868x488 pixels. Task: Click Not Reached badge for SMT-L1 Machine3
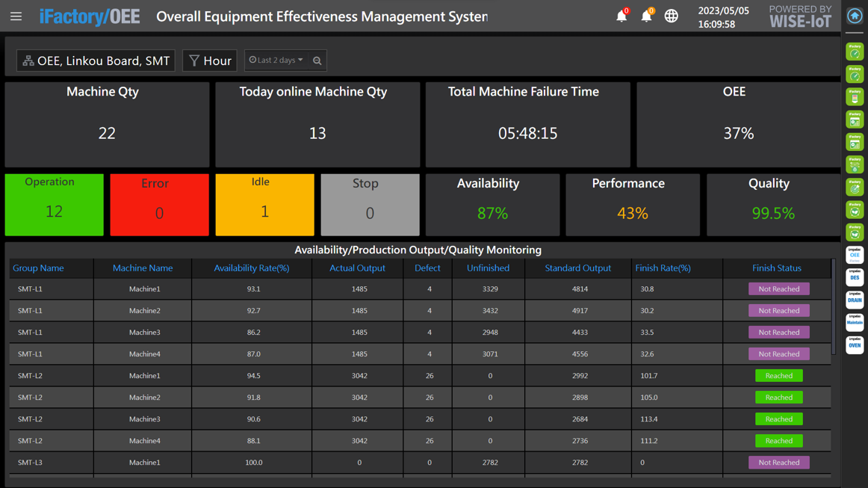pyautogui.click(x=779, y=332)
